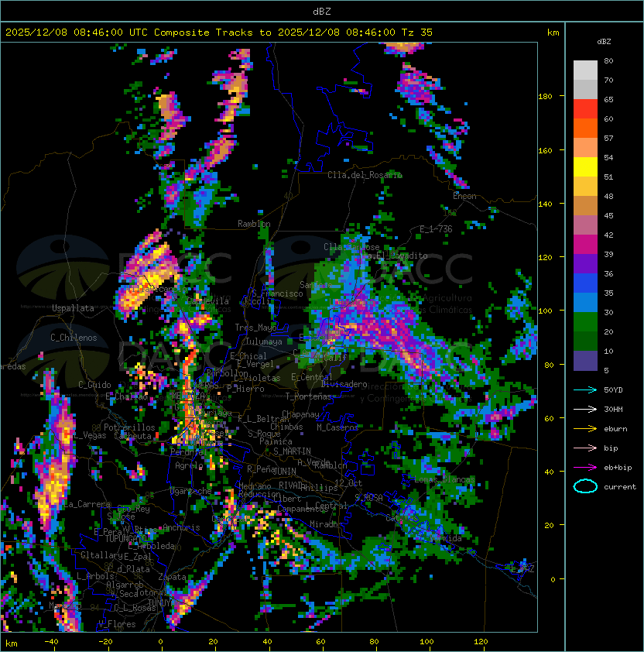Click the '180' tick on vertical km axis
This screenshot has height=652, width=644.
[x=545, y=96]
